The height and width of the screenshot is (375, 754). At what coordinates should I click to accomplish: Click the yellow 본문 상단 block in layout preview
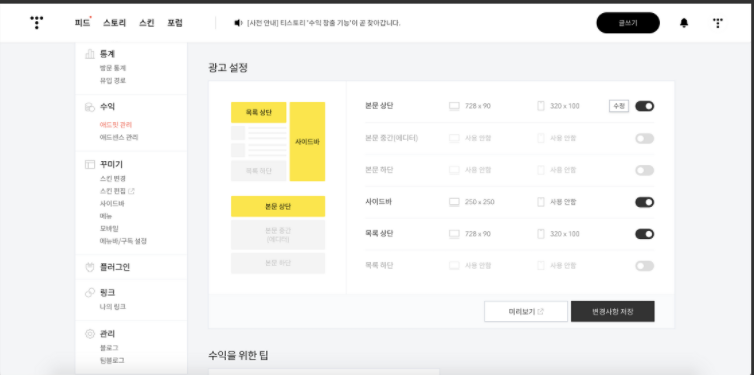pyautogui.click(x=278, y=206)
